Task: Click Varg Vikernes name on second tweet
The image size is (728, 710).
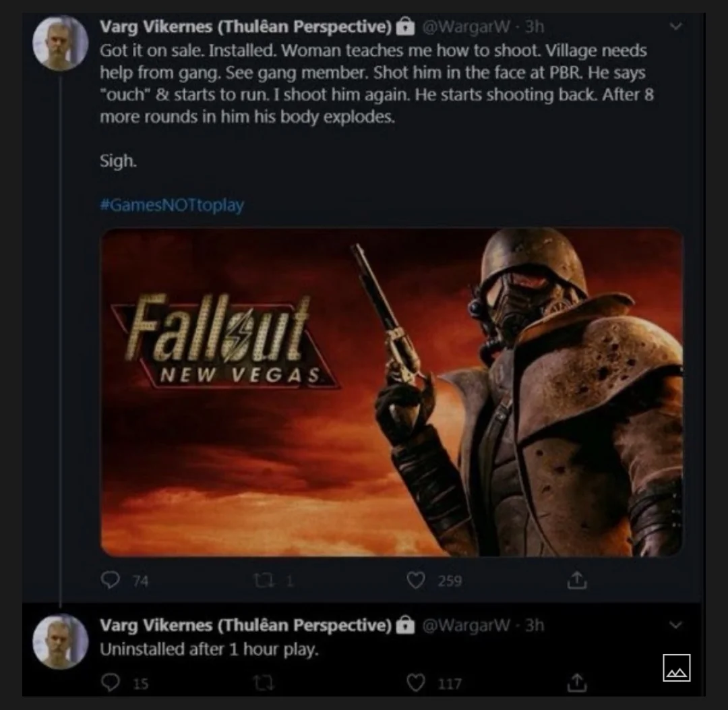Action: [x=246, y=625]
